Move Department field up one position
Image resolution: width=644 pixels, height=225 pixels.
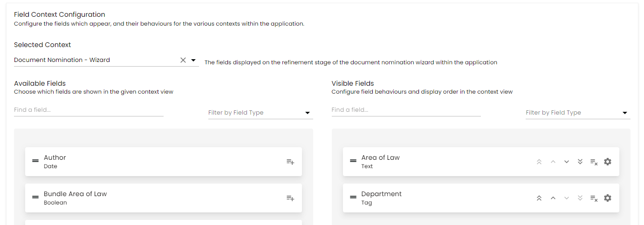(x=553, y=198)
